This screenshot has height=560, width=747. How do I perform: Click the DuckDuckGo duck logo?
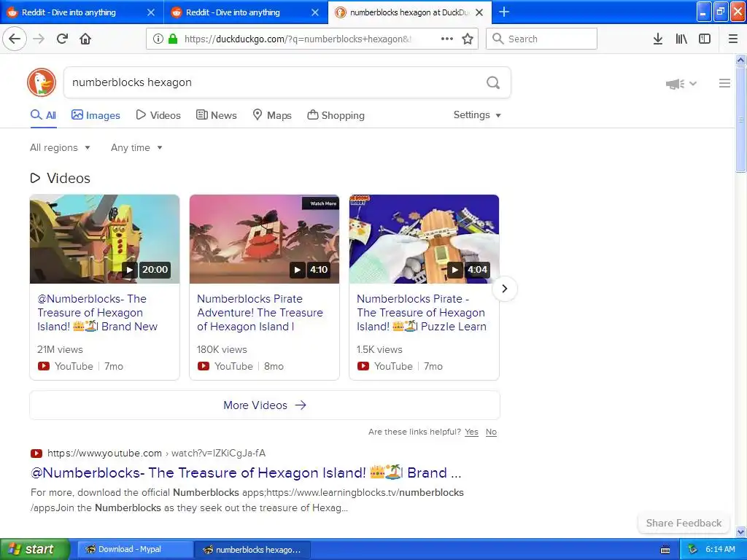pos(42,82)
